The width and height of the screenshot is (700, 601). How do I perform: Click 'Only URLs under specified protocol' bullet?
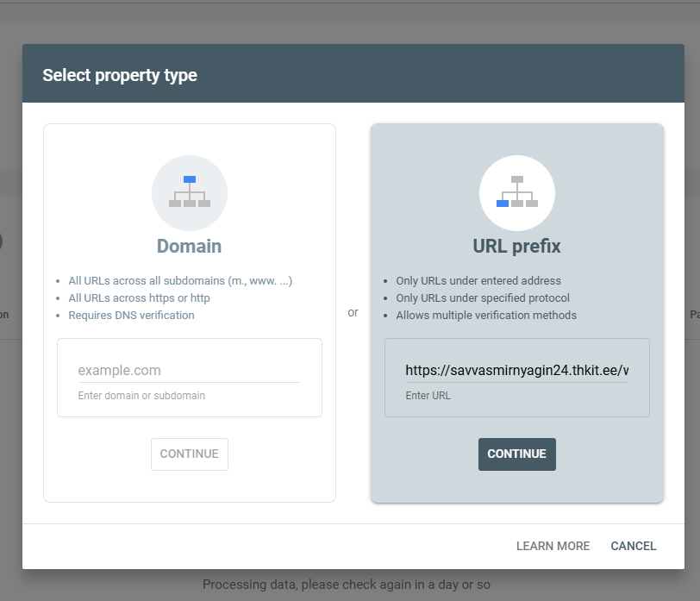482,298
